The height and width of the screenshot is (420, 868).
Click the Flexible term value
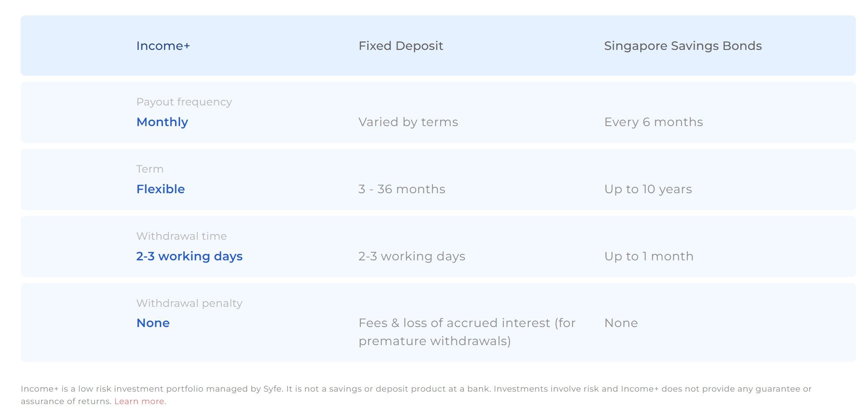(x=160, y=189)
